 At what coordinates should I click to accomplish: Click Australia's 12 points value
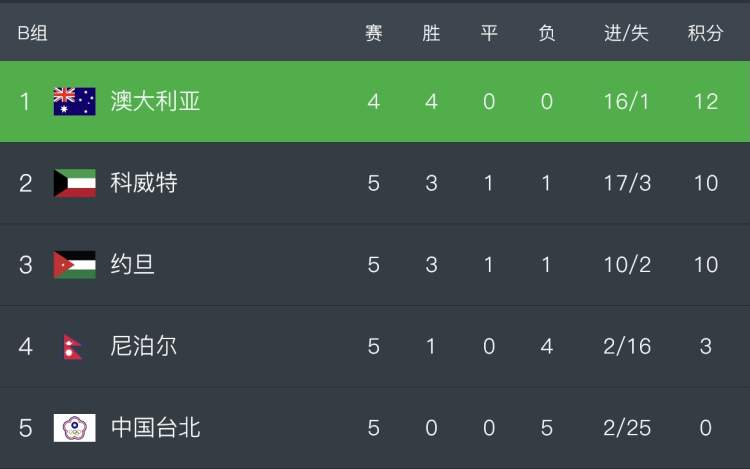click(x=706, y=102)
